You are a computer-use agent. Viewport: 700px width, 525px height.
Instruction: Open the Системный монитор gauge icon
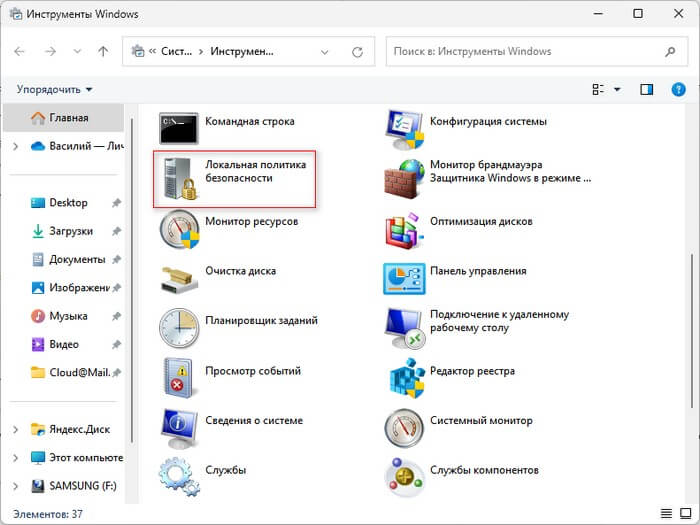404,428
